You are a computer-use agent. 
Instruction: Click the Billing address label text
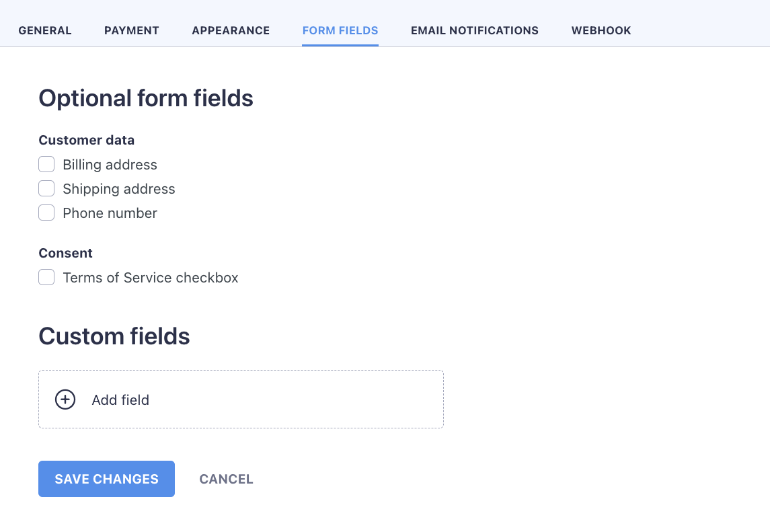coord(110,164)
